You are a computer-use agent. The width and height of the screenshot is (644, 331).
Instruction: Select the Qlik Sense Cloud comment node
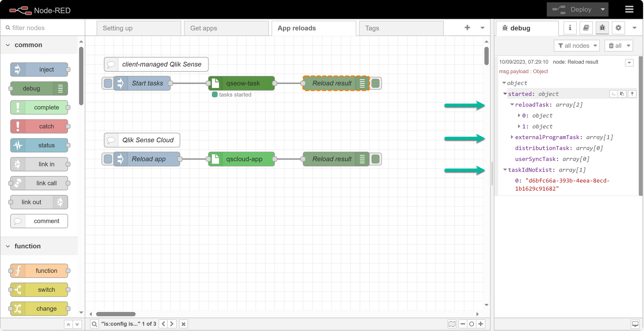pos(142,140)
